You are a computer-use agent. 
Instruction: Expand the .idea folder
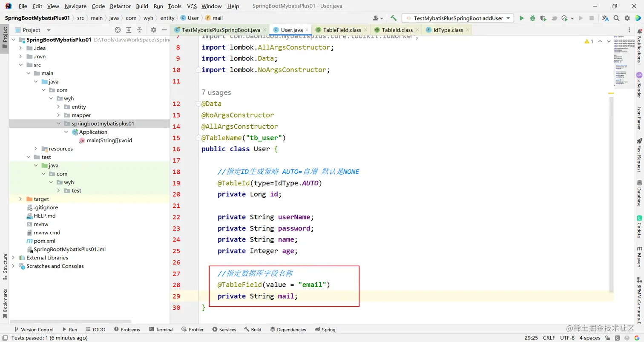tap(20, 48)
